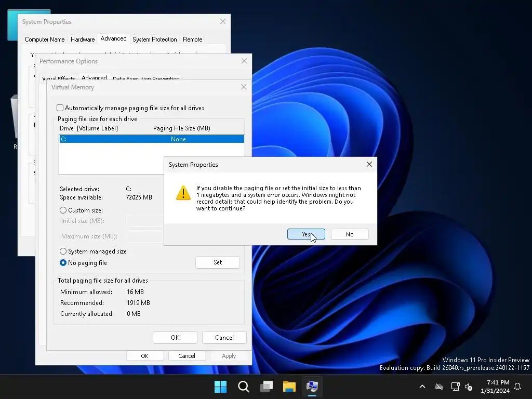Screen dimensions: 532x399
Task: Click Apply in Performance Options
Action: point(229,355)
